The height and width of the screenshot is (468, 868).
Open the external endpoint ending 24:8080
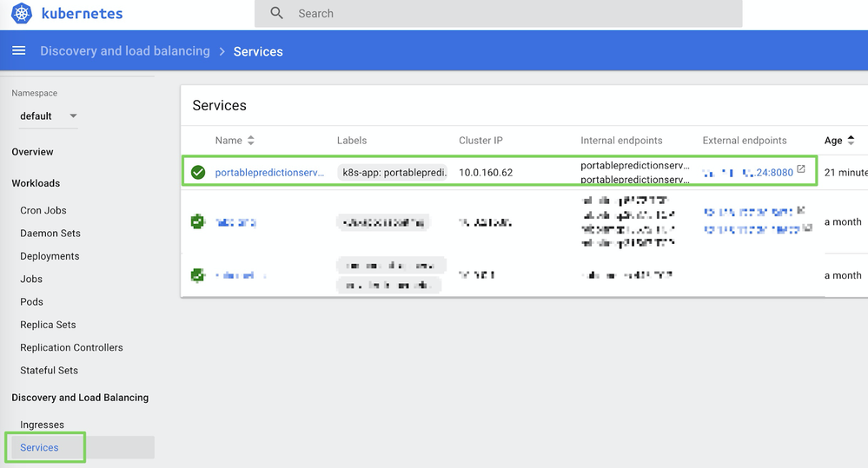748,173
